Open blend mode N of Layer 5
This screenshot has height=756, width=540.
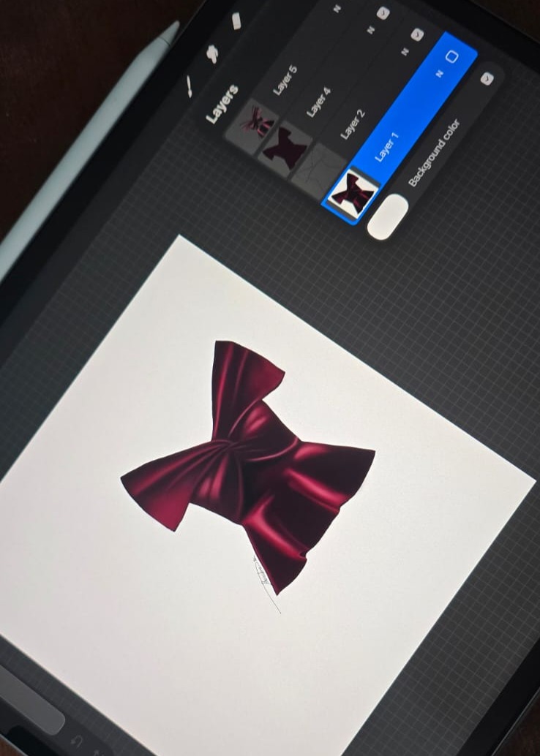click(337, 8)
